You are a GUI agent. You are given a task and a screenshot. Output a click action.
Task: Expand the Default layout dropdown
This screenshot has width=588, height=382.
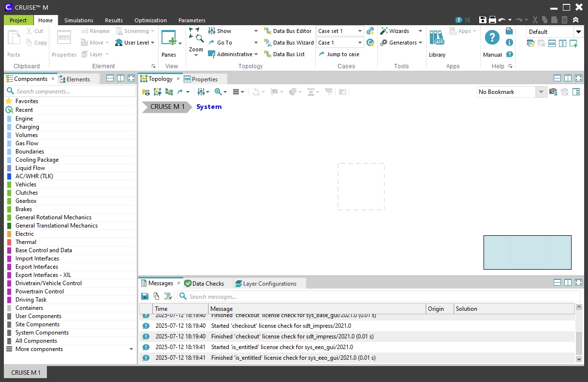(578, 32)
